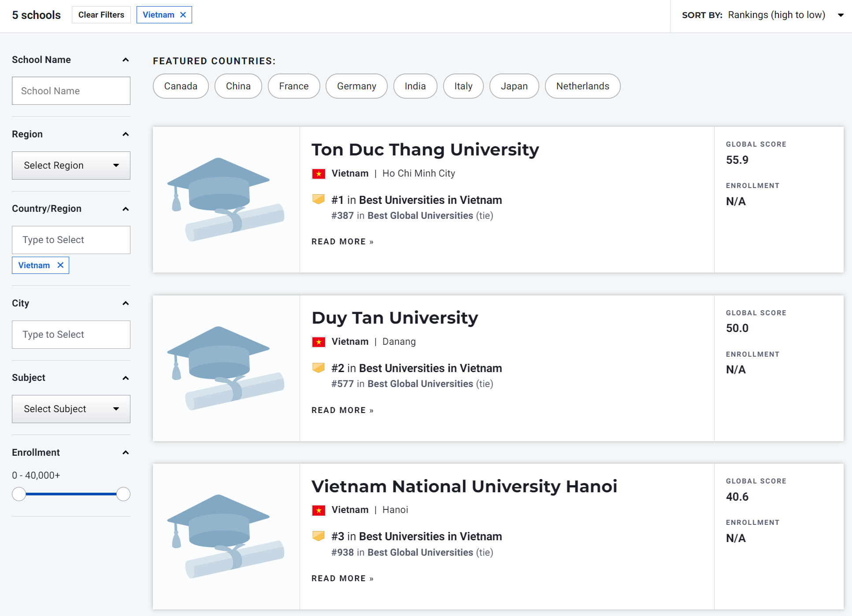Collapse the Enrollment filter section
This screenshot has width=852, height=616.
(126, 453)
